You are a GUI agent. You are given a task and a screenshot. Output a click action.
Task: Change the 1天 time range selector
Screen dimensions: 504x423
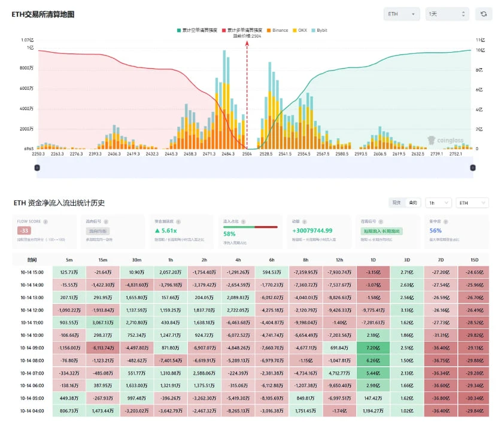click(x=447, y=14)
